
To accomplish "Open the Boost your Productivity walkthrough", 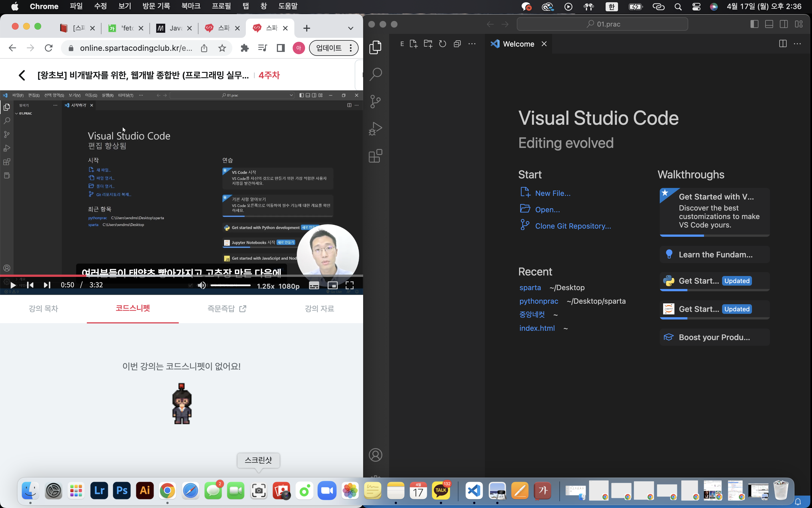I will tap(715, 337).
